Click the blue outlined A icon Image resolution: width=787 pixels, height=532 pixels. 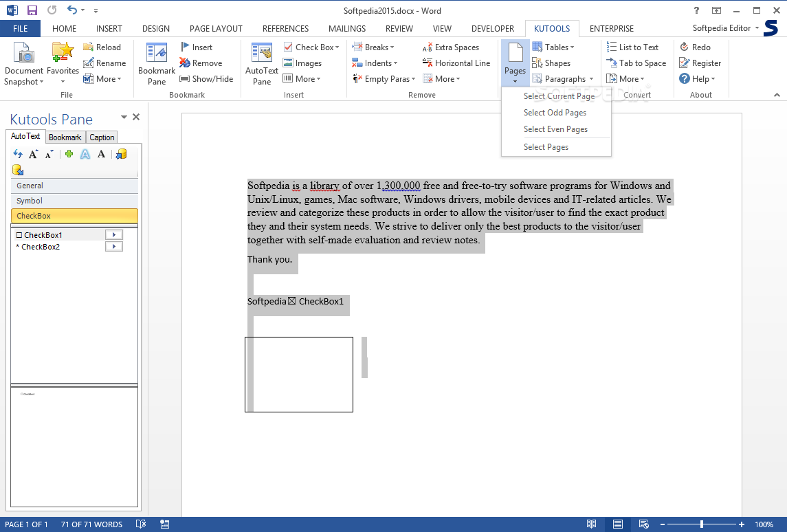85,154
